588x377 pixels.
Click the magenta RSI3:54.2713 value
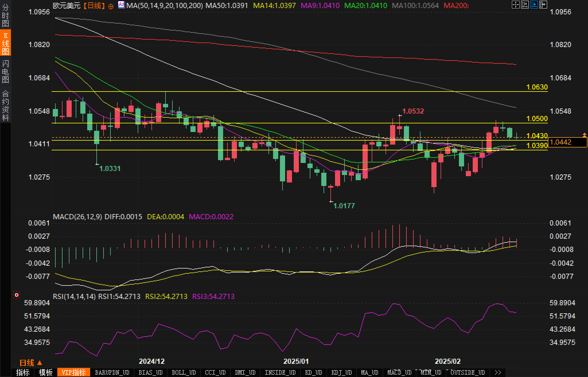click(213, 296)
